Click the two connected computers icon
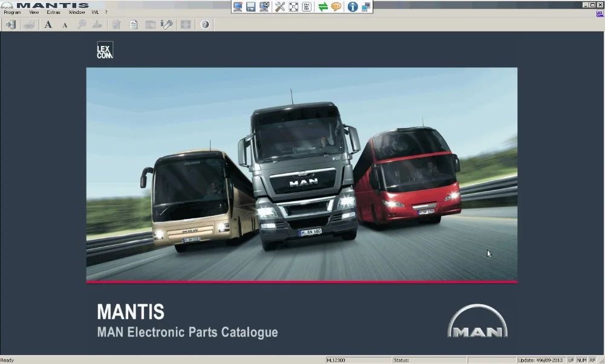The height and width of the screenshot is (364, 605). [x=366, y=7]
